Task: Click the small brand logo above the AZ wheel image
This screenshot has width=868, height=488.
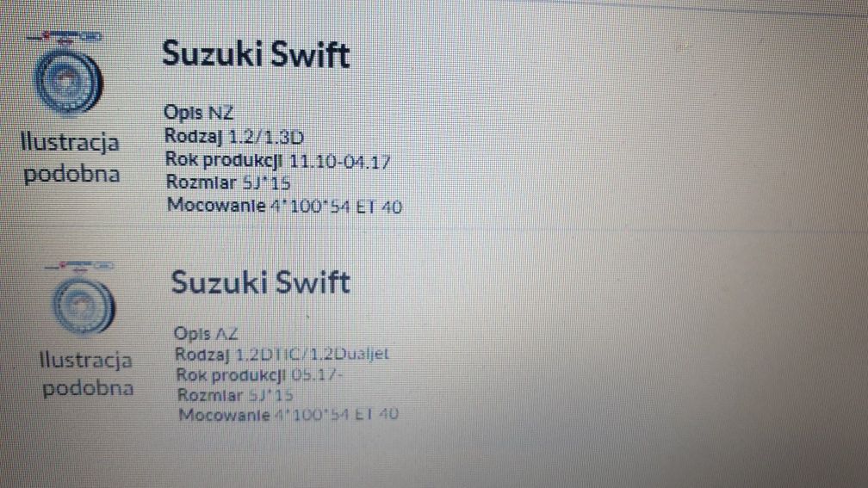Action: point(79,267)
